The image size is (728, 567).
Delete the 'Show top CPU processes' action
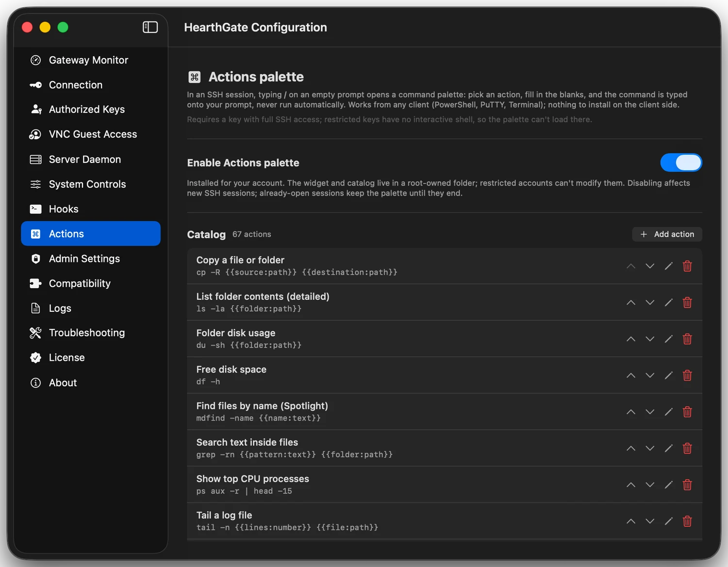coord(687,485)
